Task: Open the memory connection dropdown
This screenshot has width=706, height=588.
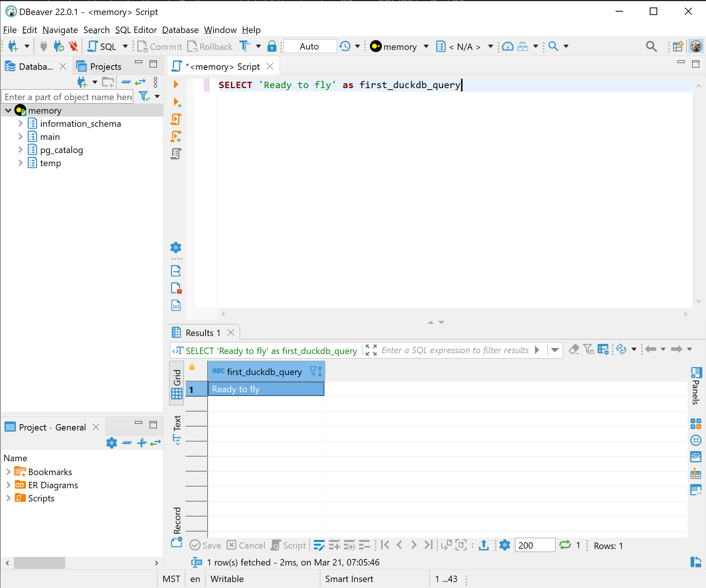Action: [426, 46]
